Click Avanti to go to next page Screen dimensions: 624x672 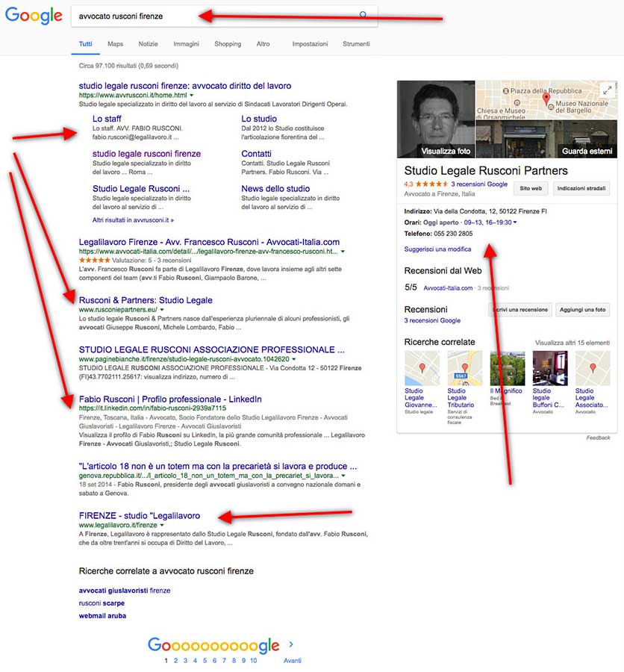[293, 661]
